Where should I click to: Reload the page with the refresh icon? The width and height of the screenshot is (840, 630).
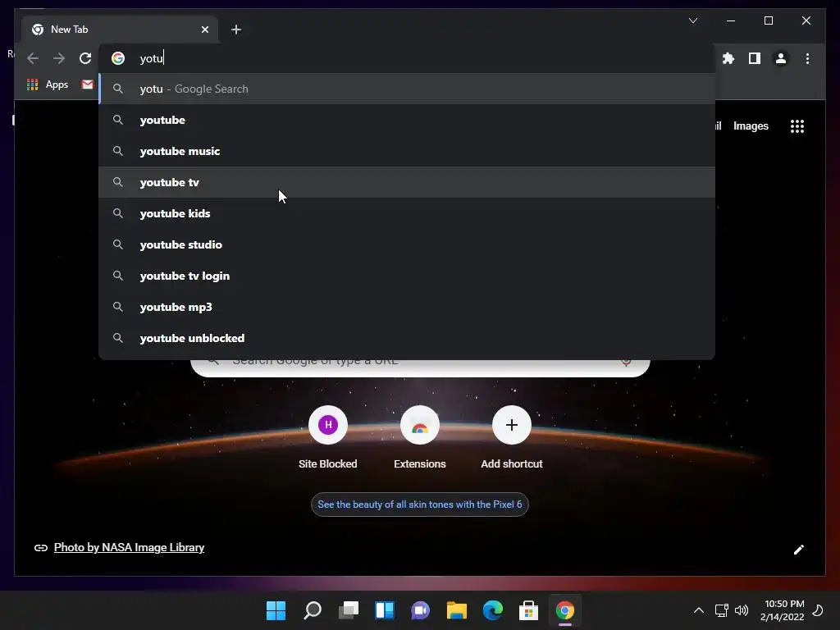85,58
